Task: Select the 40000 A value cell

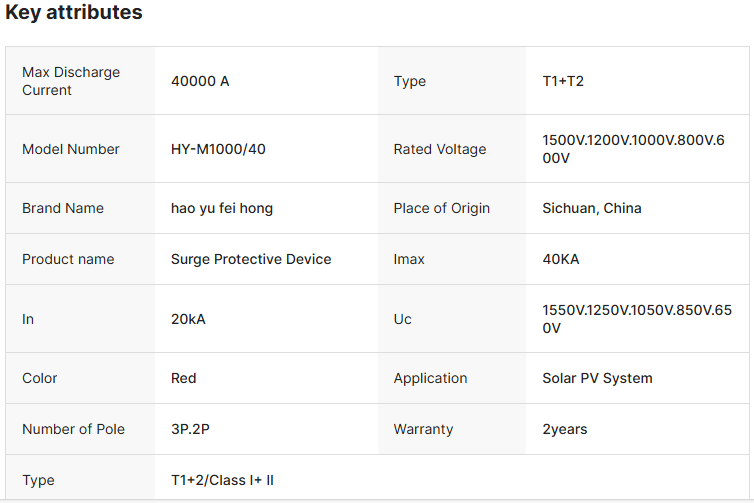Action: pos(200,81)
